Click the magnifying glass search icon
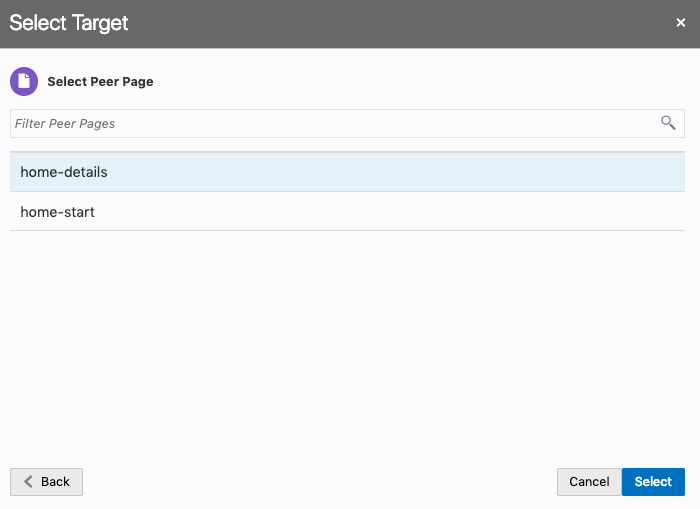The height and width of the screenshot is (509, 700). [668, 123]
